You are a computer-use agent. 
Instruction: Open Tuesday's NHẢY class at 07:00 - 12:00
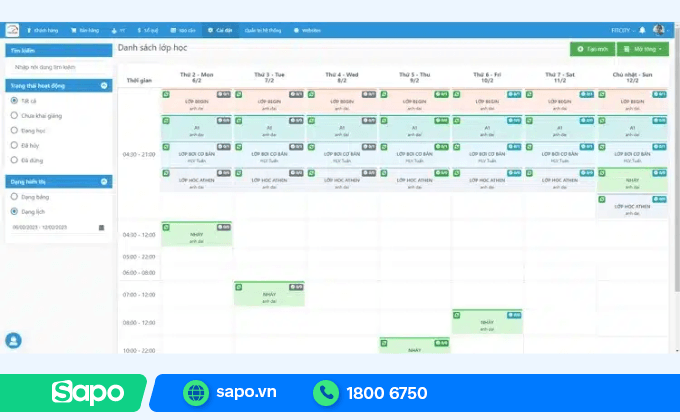pos(269,294)
